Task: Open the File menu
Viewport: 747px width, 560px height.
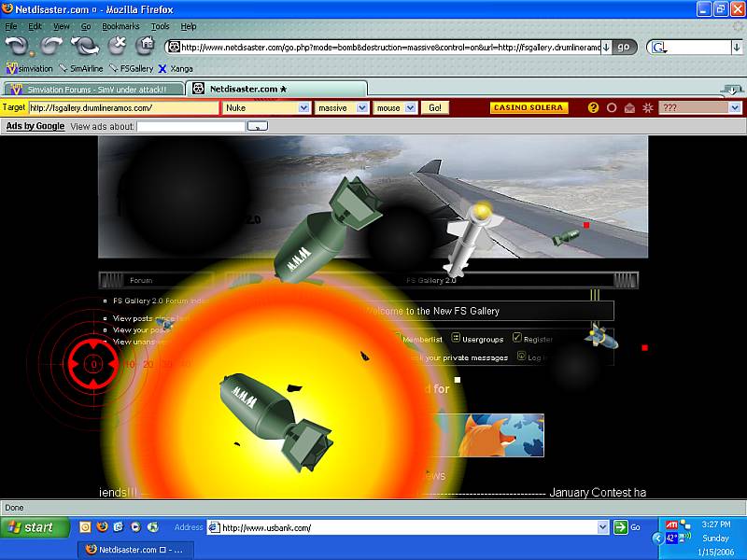Action: [x=11, y=26]
